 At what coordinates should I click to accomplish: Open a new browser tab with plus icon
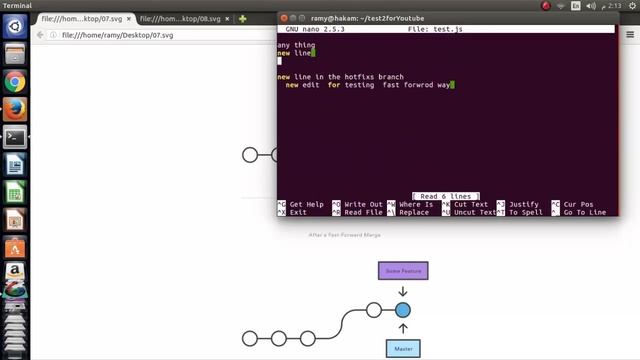click(242, 19)
